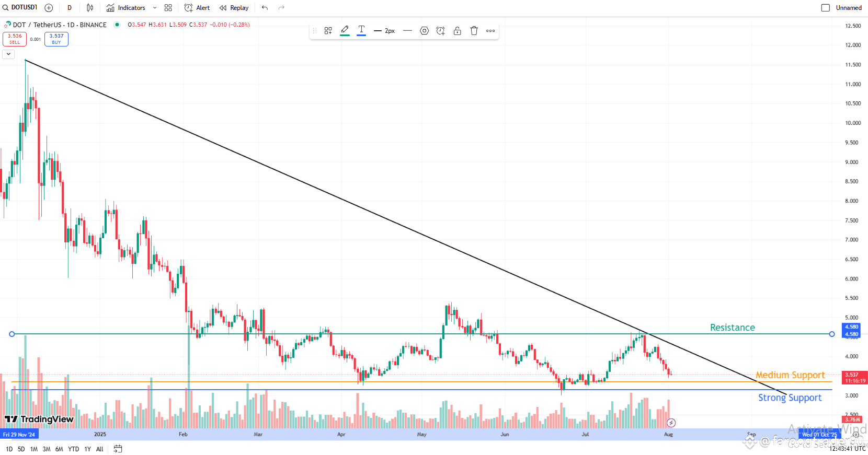Open drawing settings hexagon icon
This screenshot has height=455, width=868.
[x=425, y=31]
